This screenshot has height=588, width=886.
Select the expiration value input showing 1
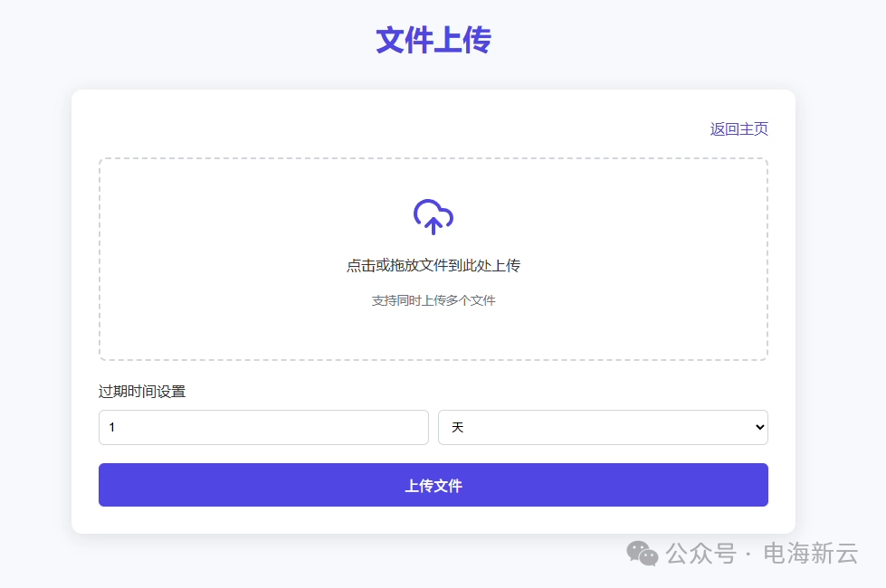point(263,427)
